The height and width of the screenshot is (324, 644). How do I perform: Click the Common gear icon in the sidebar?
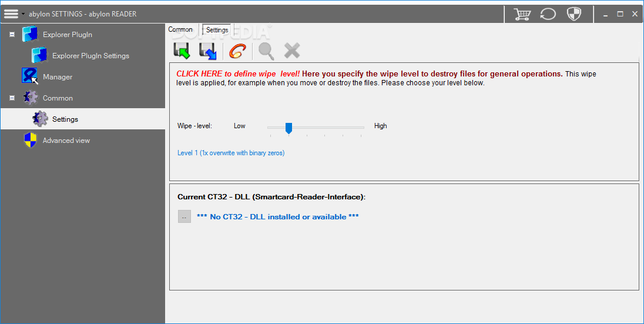[x=30, y=98]
